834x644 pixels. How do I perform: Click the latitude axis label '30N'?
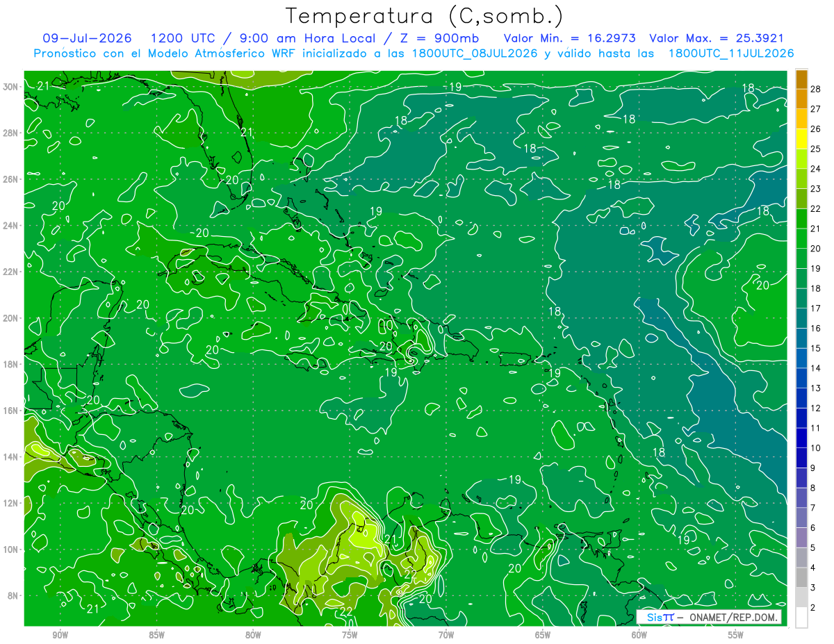(10, 87)
